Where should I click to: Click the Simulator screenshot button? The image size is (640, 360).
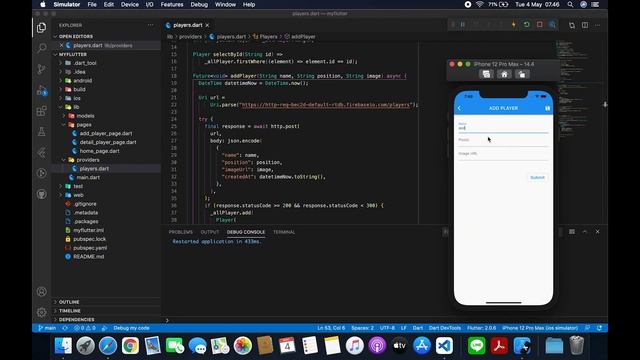pos(486,74)
